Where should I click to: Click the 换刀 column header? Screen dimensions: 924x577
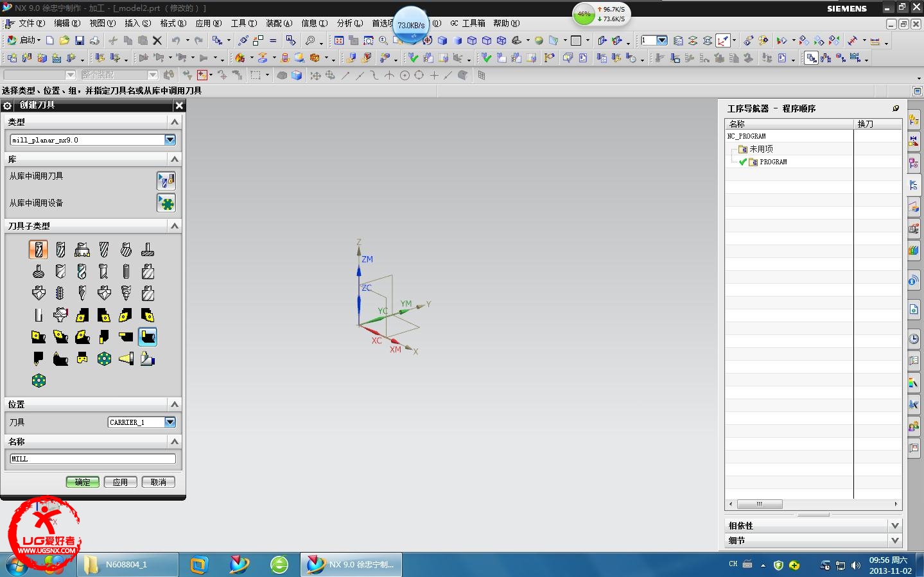coord(878,124)
